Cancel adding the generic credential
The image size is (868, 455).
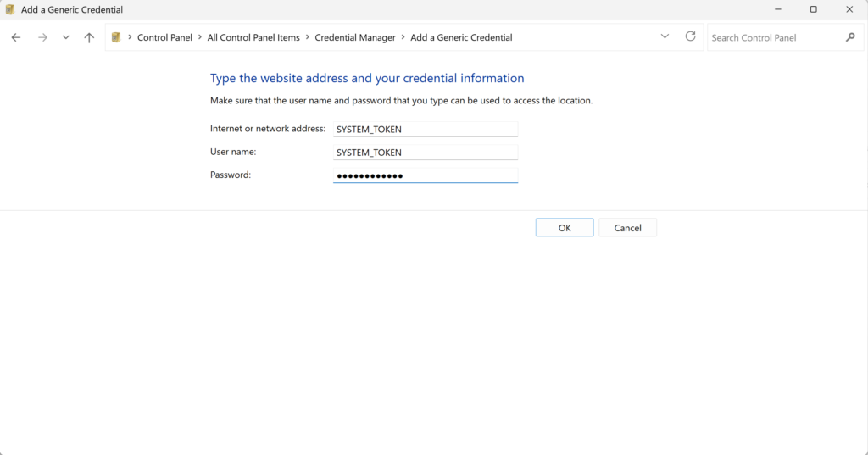click(627, 228)
